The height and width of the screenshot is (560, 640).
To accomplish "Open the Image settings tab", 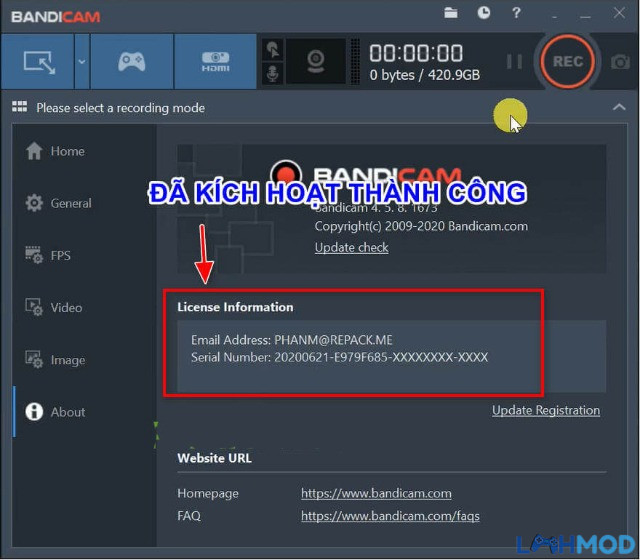I will point(84,360).
